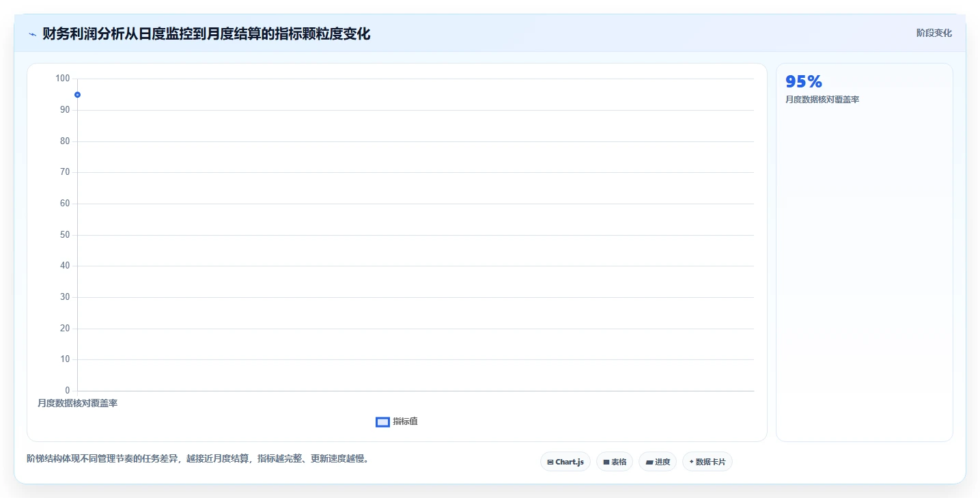Click the y-axis label 100
Image resolution: width=980 pixels, height=498 pixels.
tap(63, 79)
